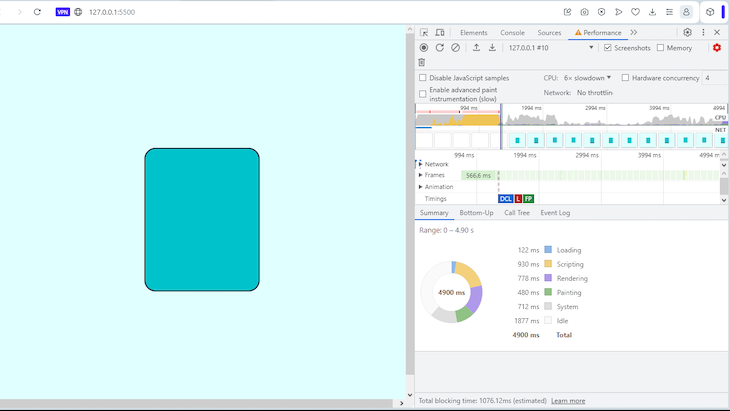Open the CPU 6× slowdown dropdown
Viewport: 730px width, 411px height.
[587, 77]
